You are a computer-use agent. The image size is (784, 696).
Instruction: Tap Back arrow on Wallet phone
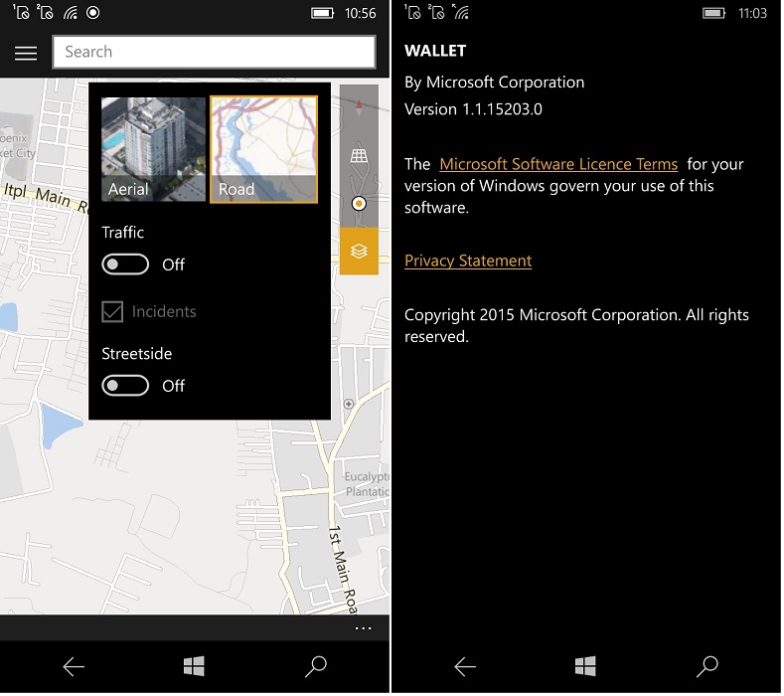pos(465,666)
